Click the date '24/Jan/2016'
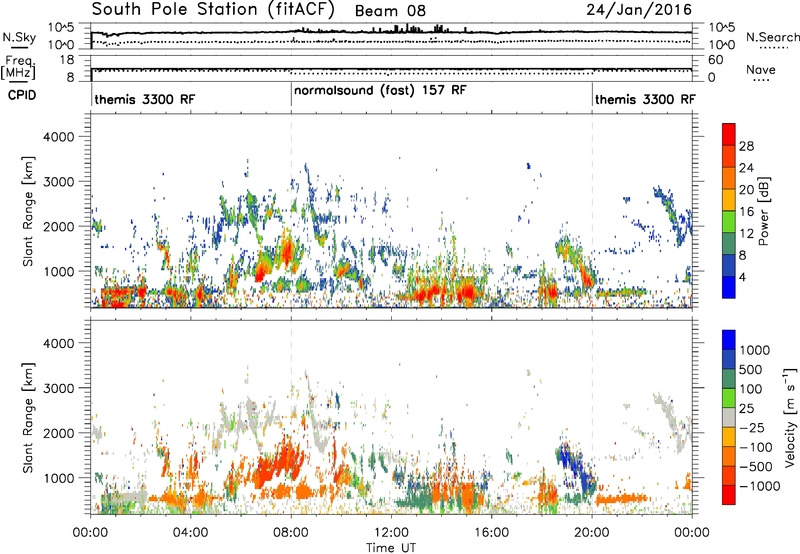Viewport: 800px width, 554px height. [x=639, y=10]
